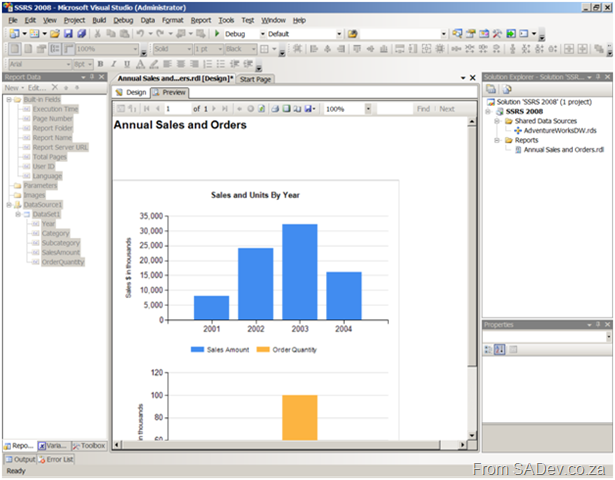The image size is (615, 480).
Task: Toggle Align Left text formatting button
Action: coord(167,64)
